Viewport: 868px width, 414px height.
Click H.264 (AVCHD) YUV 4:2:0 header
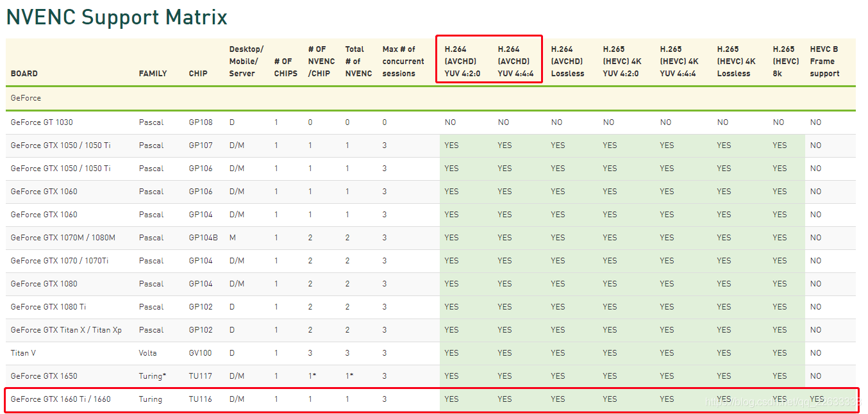(462, 62)
